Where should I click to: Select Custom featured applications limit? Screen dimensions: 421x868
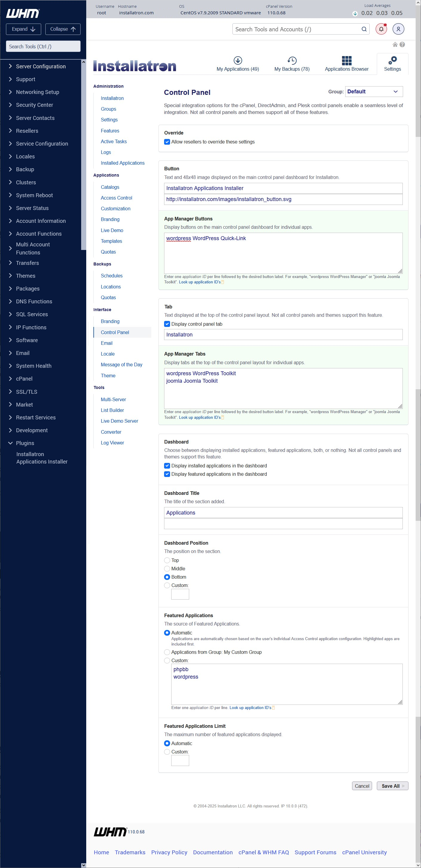(167, 752)
